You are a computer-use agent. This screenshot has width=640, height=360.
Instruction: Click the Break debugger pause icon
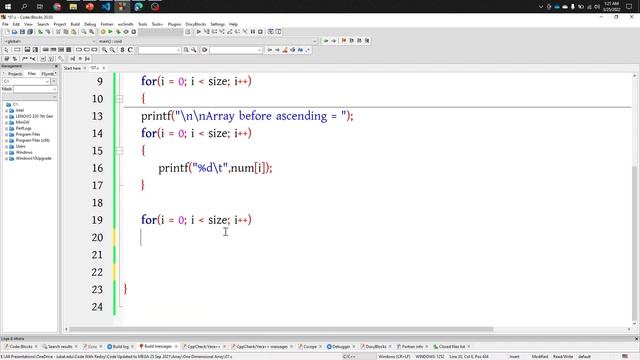coord(253,32)
